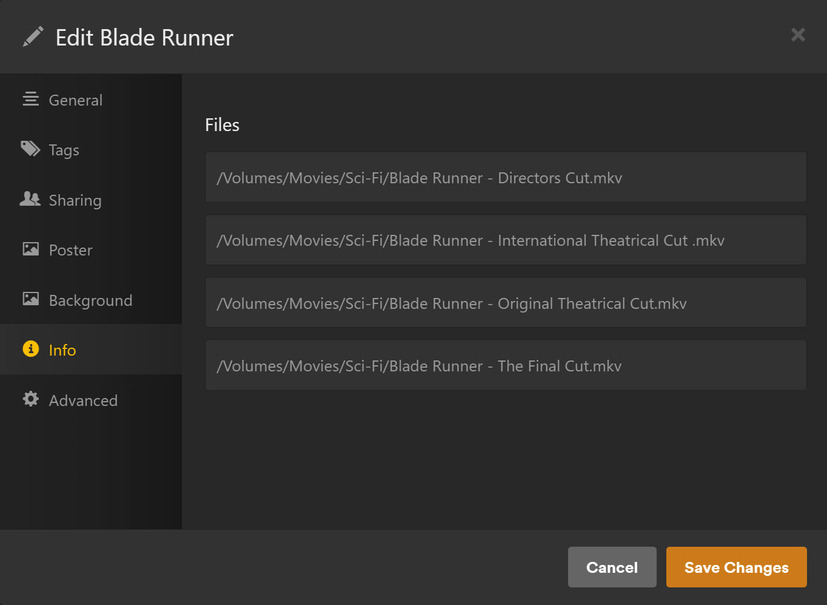Click the Tags label icon
The height and width of the screenshot is (605, 827).
tap(30, 149)
